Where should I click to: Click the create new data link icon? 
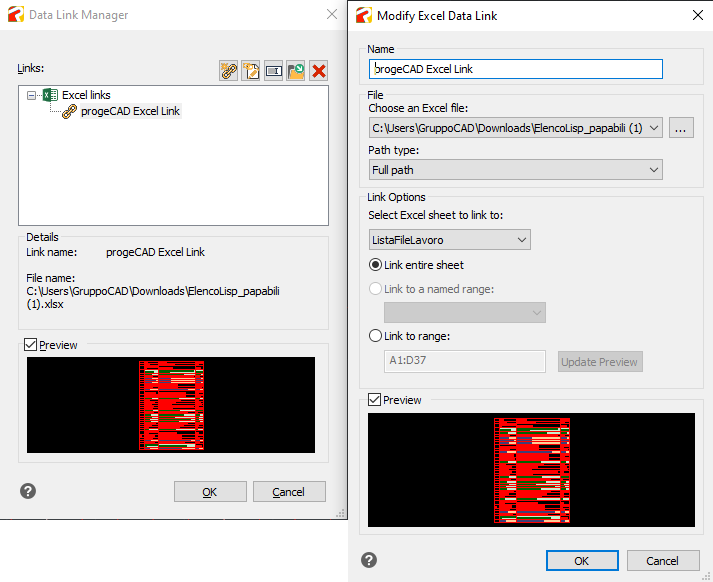(x=229, y=71)
